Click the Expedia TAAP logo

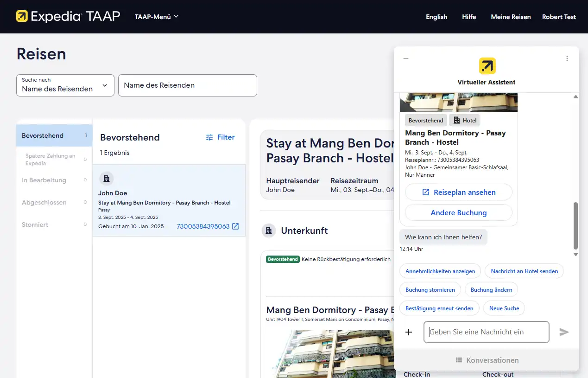pyautogui.click(x=68, y=17)
